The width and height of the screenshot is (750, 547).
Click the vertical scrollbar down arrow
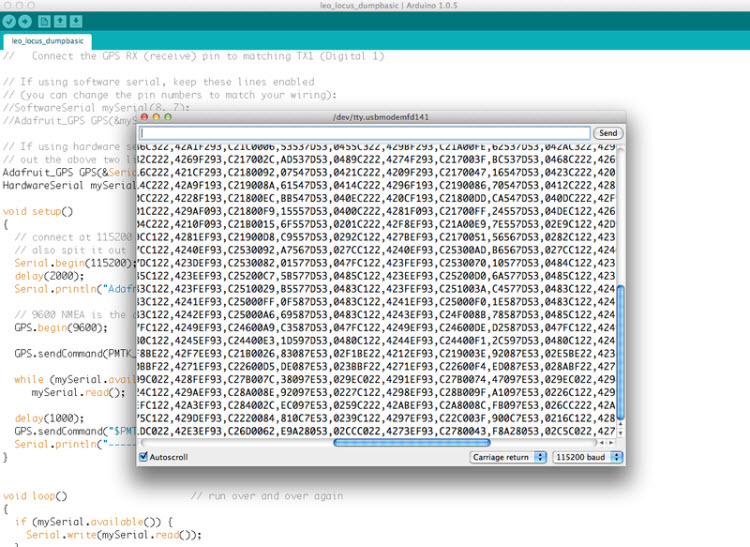[620, 433]
